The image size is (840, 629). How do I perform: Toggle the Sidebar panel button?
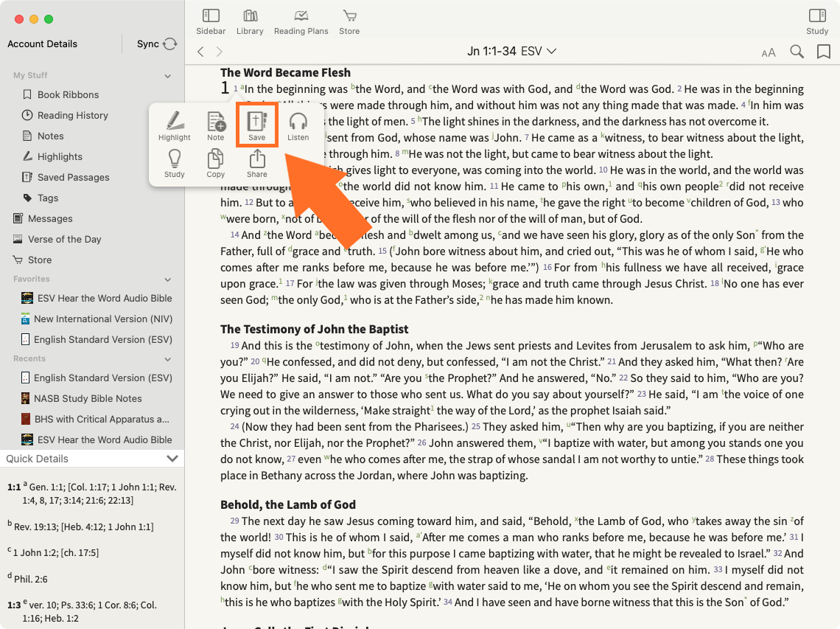[x=211, y=22]
